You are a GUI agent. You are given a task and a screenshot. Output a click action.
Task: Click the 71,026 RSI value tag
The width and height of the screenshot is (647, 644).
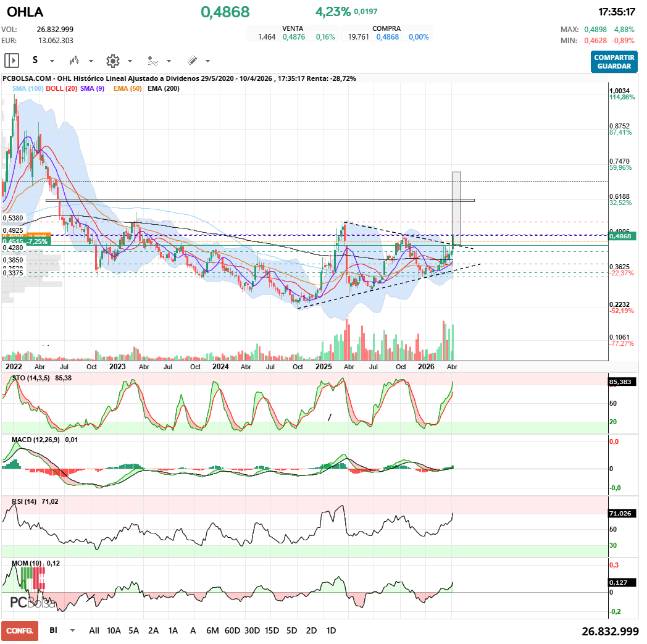[622, 513]
